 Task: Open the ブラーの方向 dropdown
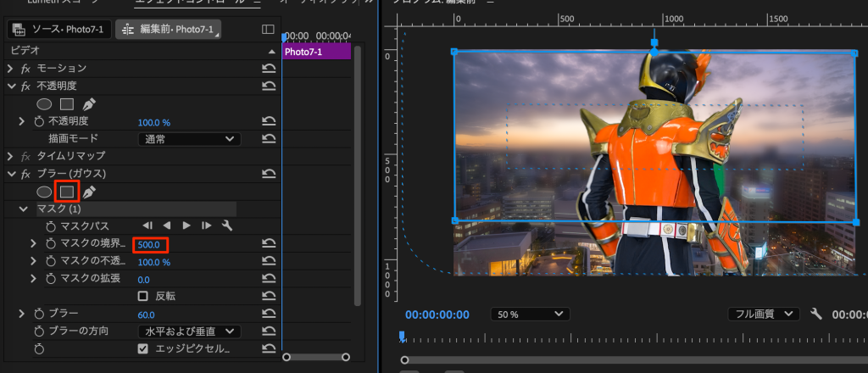coord(188,331)
